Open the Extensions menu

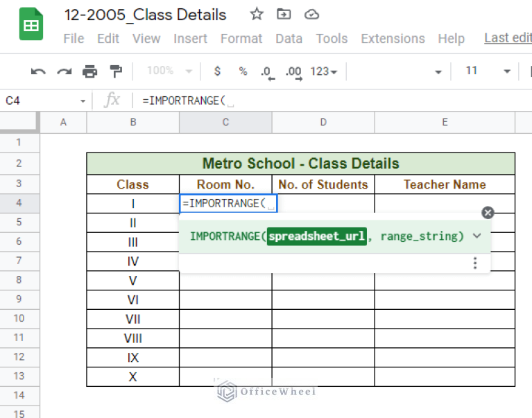point(393,39)
